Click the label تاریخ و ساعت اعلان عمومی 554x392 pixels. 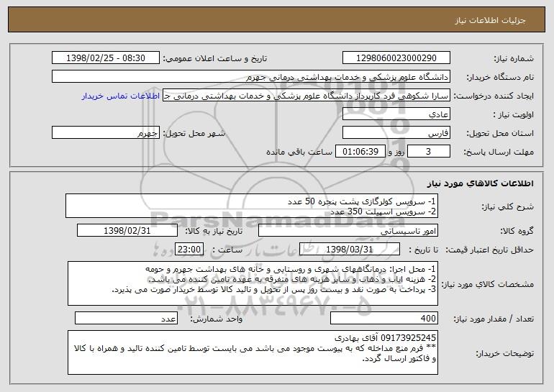coord(215,58)
